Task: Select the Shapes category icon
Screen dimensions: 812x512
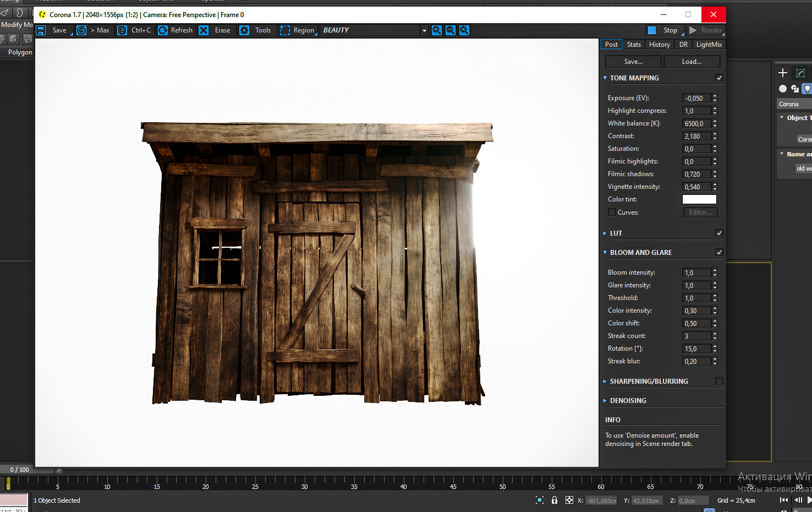Action: 795,89
